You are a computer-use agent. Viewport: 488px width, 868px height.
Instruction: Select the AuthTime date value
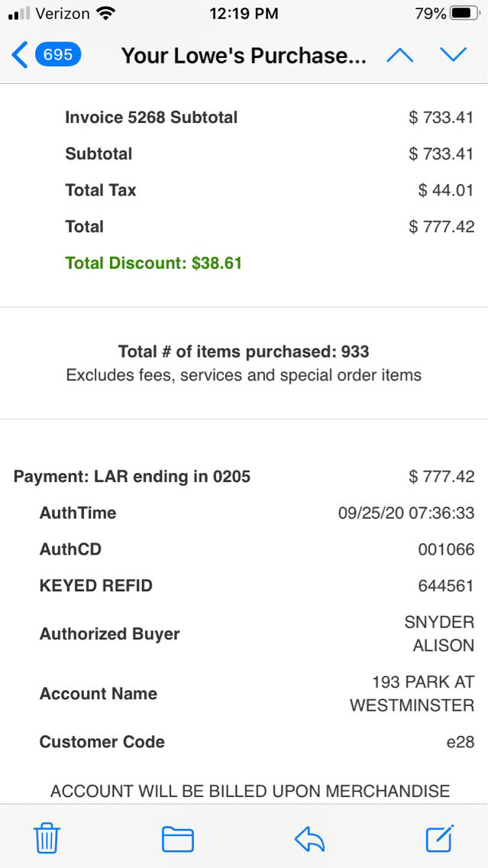point(406,513)
